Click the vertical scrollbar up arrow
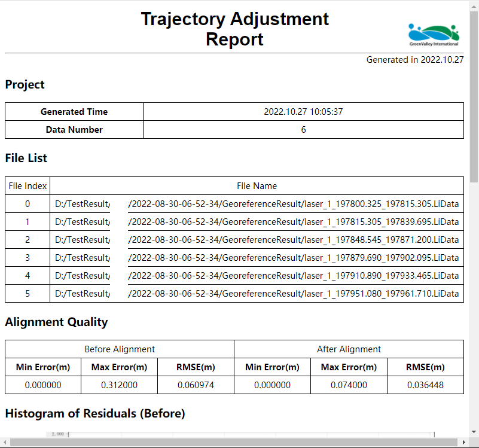479x448 pixels. tap(474, 6)
